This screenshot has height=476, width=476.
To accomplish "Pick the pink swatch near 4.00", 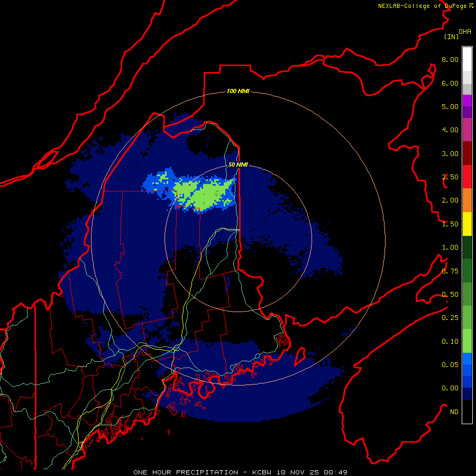I will coord(467,130).
